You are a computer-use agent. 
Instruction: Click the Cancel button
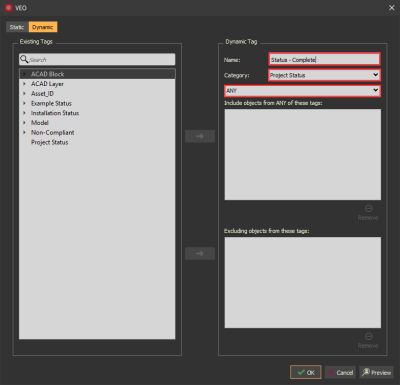click(340, 372)
